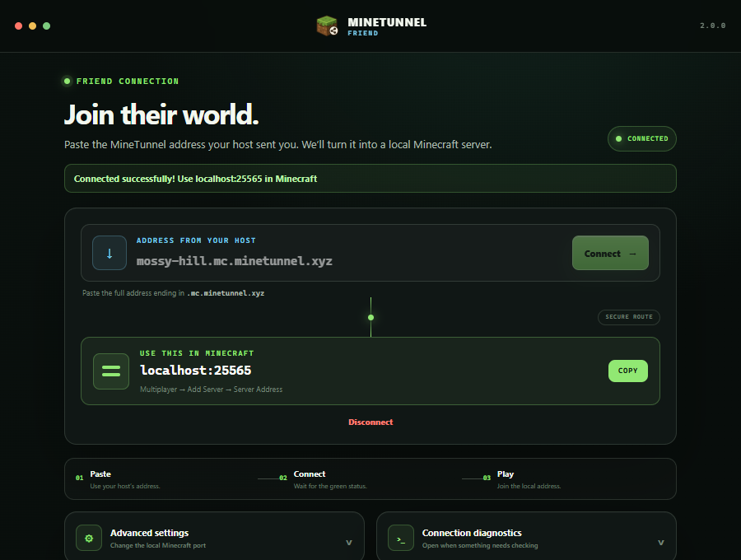Viewport: 741px width, 560px height.
Task: Expand the Connection diagnostics chevron
Action: pos(660,543)
